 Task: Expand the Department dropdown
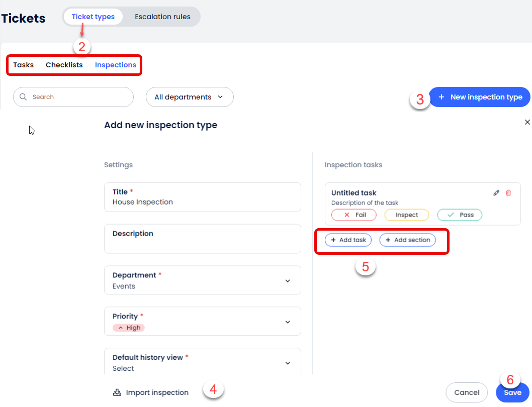(x=287, y=281)
